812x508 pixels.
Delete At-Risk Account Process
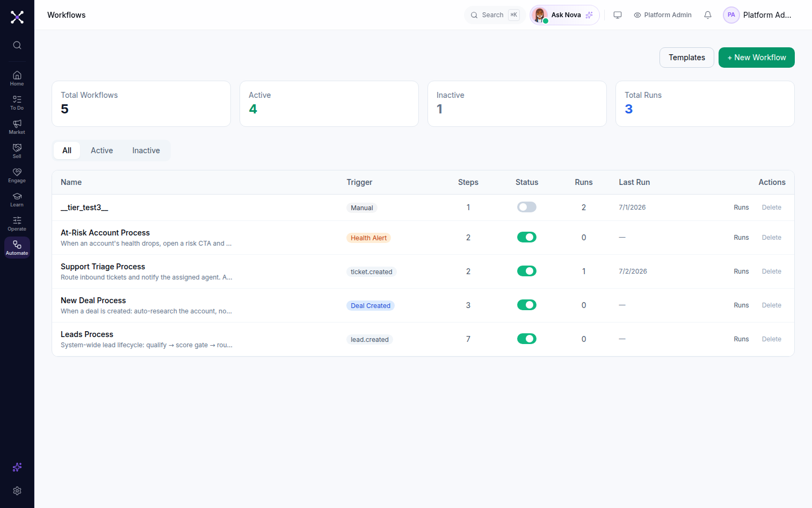[x=771, y=238]
